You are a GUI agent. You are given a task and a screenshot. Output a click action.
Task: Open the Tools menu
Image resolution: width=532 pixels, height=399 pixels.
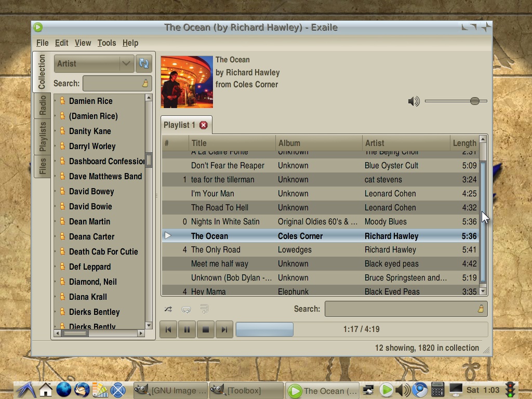click(107, 43)
